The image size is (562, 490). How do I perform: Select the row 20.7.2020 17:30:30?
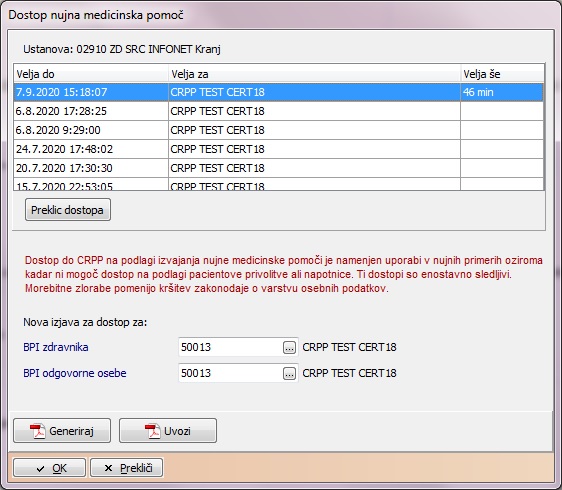coord(278,168)
